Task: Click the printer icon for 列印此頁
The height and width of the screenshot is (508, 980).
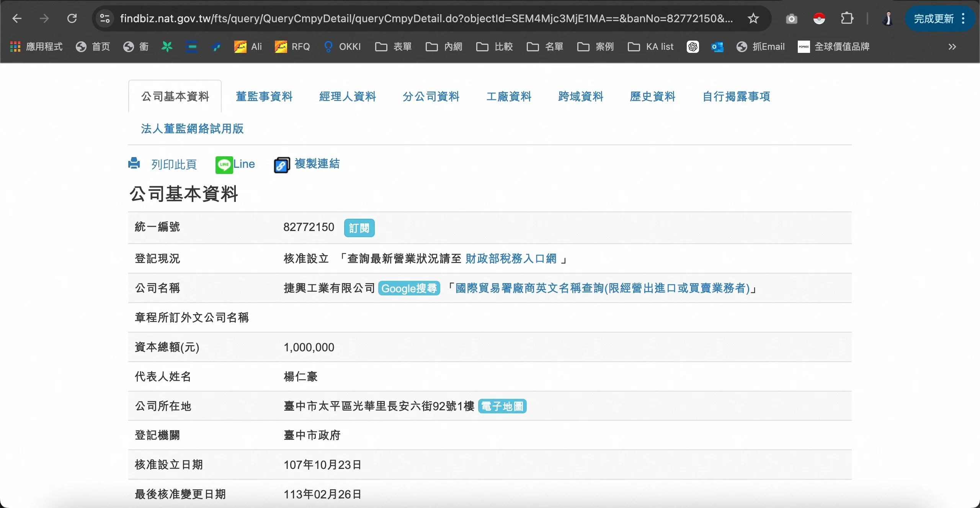Action: (134, 164)
